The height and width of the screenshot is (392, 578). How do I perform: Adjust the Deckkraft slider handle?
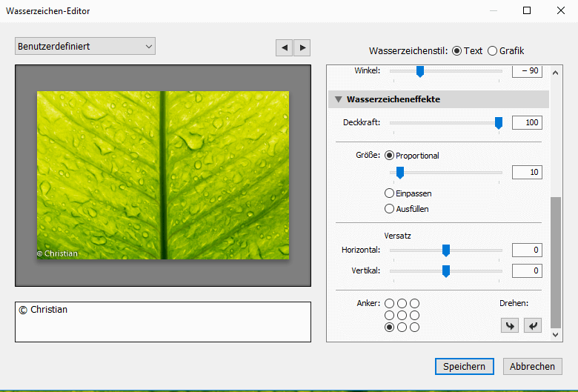pyautogui.click(x=499, y=123)
